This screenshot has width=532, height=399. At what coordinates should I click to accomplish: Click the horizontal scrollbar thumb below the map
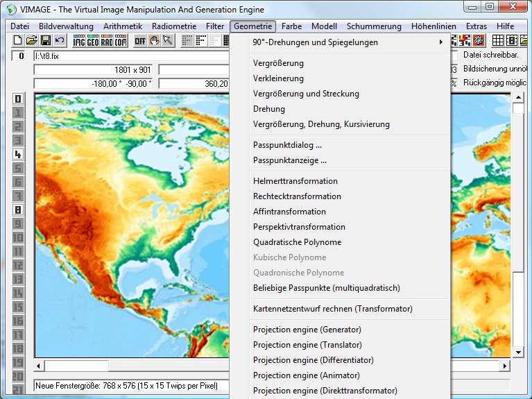(76, 366)
